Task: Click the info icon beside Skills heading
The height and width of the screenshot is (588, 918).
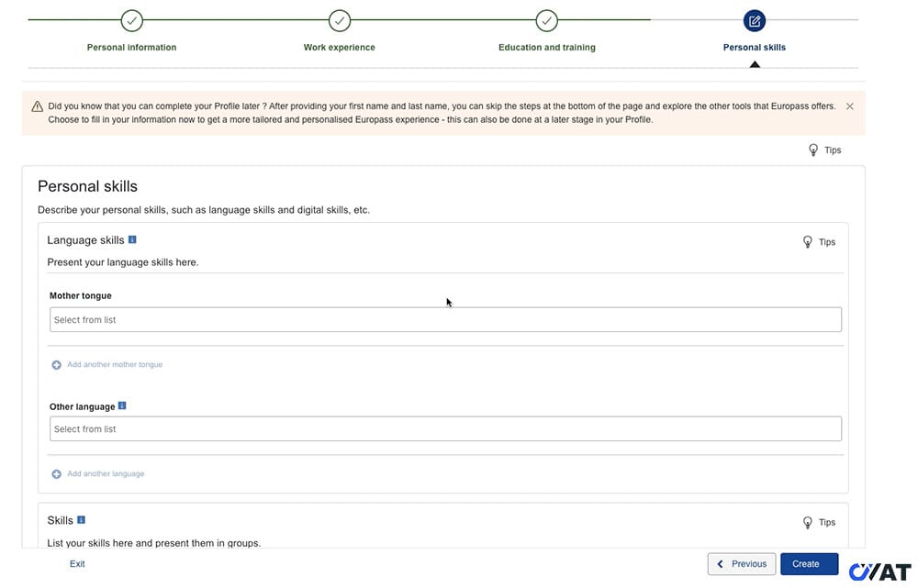Action: click(x=81, y=519)
